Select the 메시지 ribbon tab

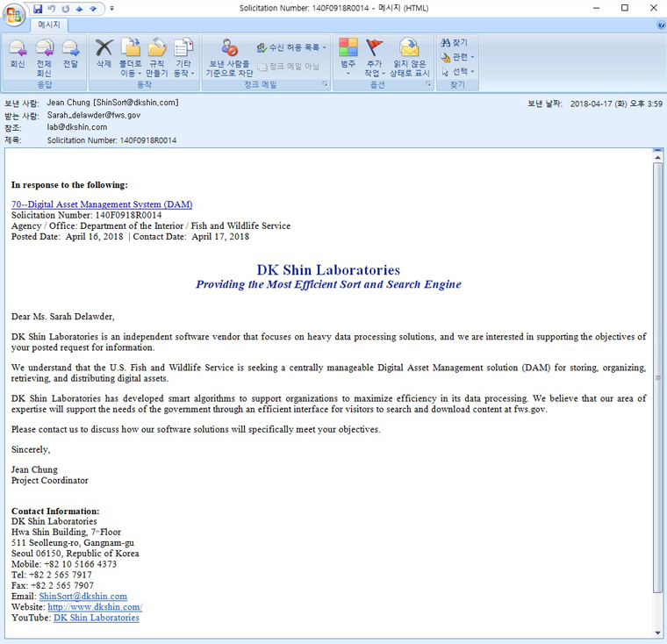(48, 25)
